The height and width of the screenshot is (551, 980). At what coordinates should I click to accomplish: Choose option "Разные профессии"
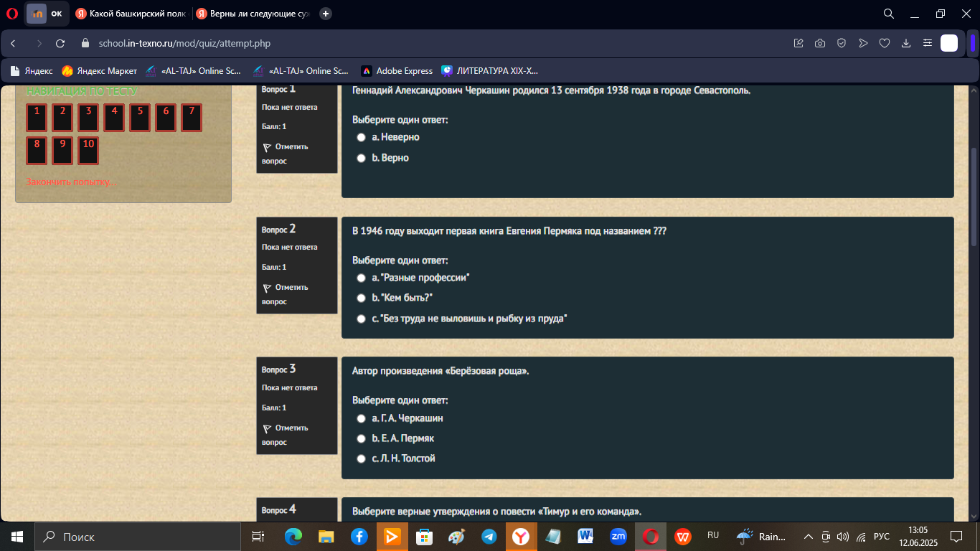(x=362, y=278)
